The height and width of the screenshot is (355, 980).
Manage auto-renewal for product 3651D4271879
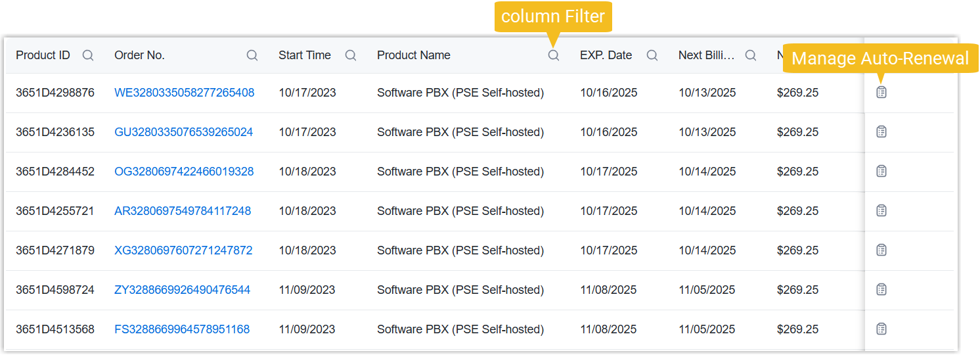tap(881, 250)
